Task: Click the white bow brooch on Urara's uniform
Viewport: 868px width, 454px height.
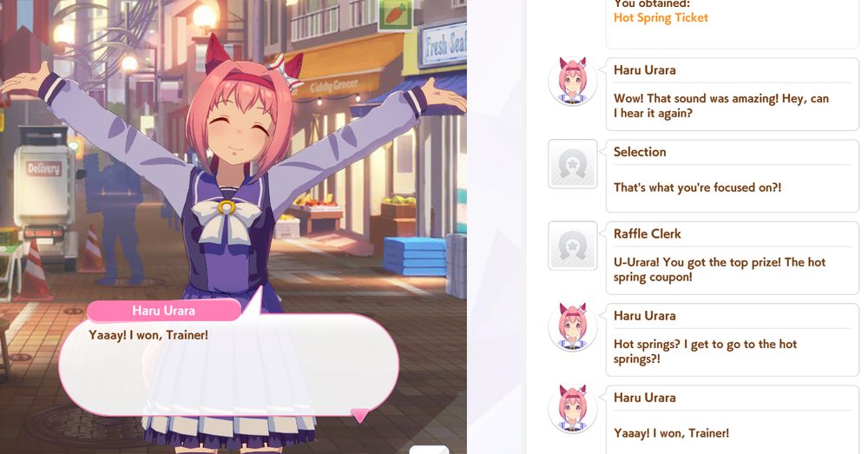Action: click(226, 218)
